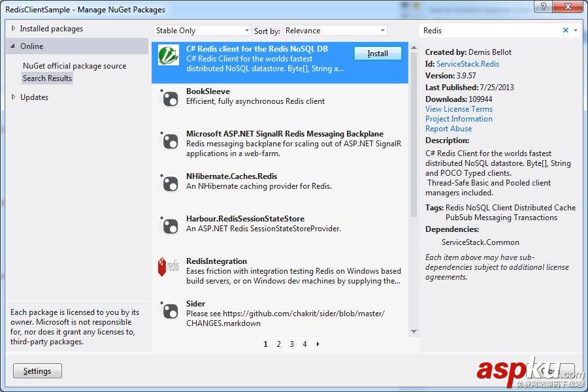Select the RedisIntegration package title
This screenshot has width=588, height=392.
[x=216, y=261]
